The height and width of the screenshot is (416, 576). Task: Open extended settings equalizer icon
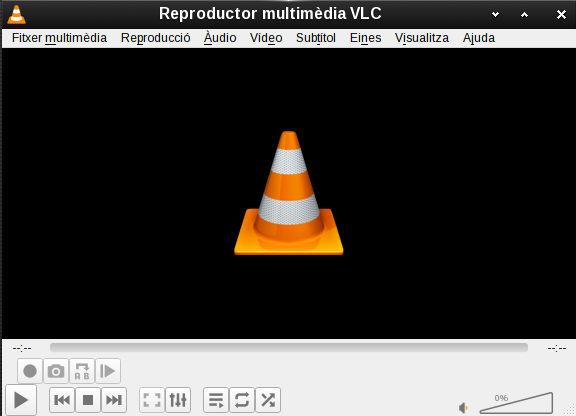[x=178, y=400]
